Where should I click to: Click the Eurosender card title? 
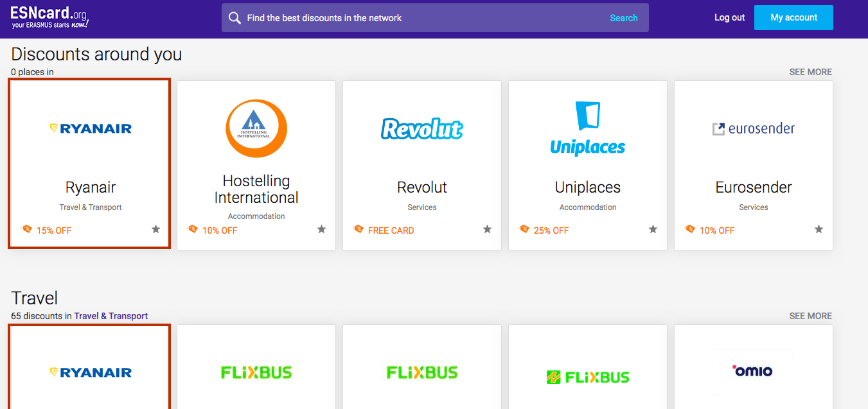(x=754, y=187)
